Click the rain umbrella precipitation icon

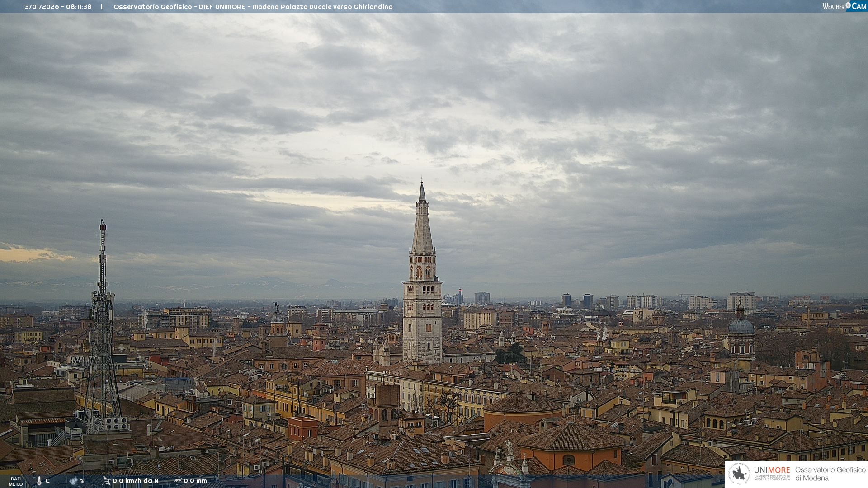coord(178,481)
